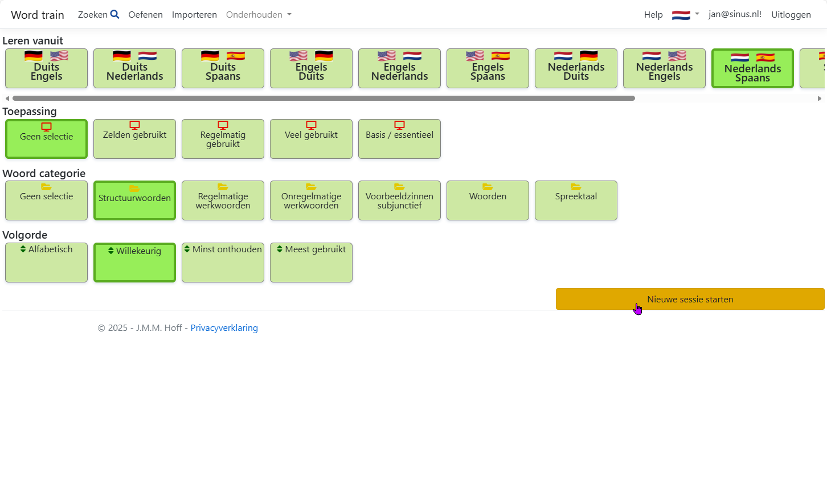
Task: Click the monitor icon on Basis / essentieel
Action: 399,125
